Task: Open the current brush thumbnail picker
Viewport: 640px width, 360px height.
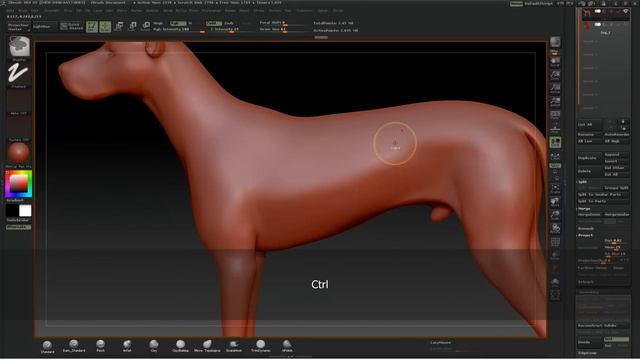Action: point(19,47)
